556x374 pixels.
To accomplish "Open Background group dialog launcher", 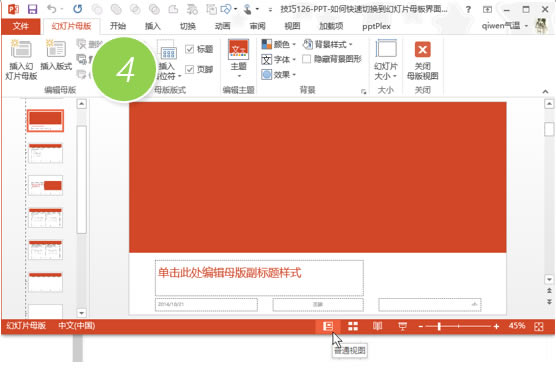I will coord(363,91).
